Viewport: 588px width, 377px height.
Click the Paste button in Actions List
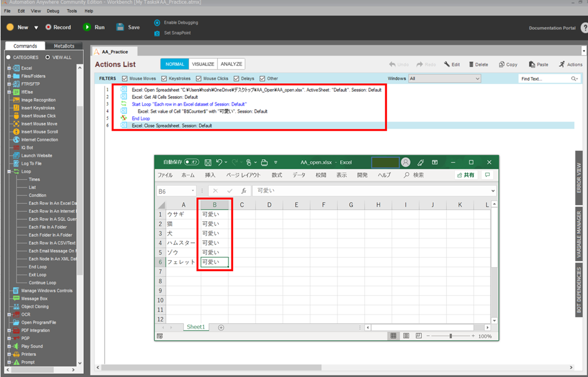539,65
